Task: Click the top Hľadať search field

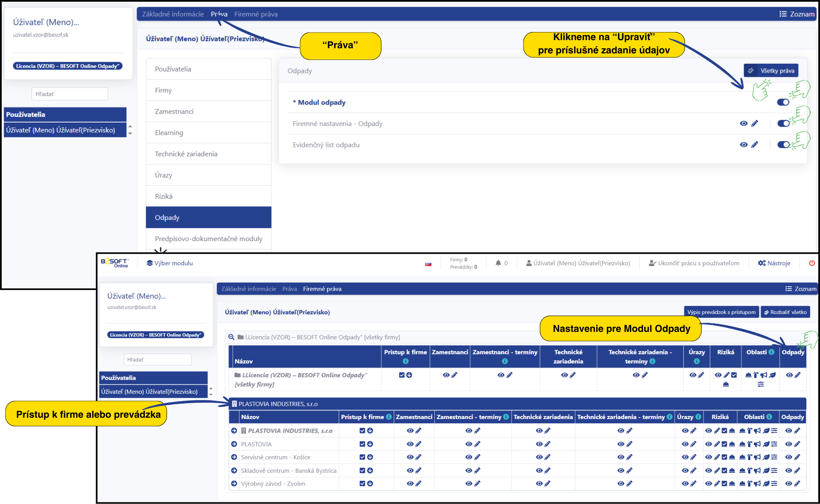Action: [x=70, y=94]
